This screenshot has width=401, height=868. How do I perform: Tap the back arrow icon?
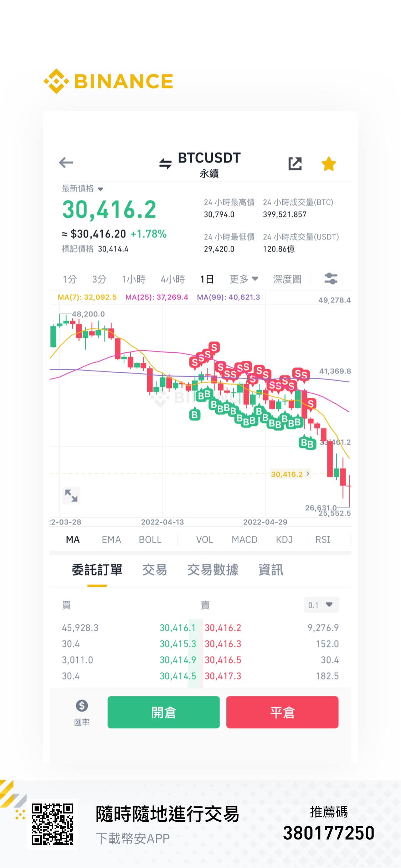point(66,163)
